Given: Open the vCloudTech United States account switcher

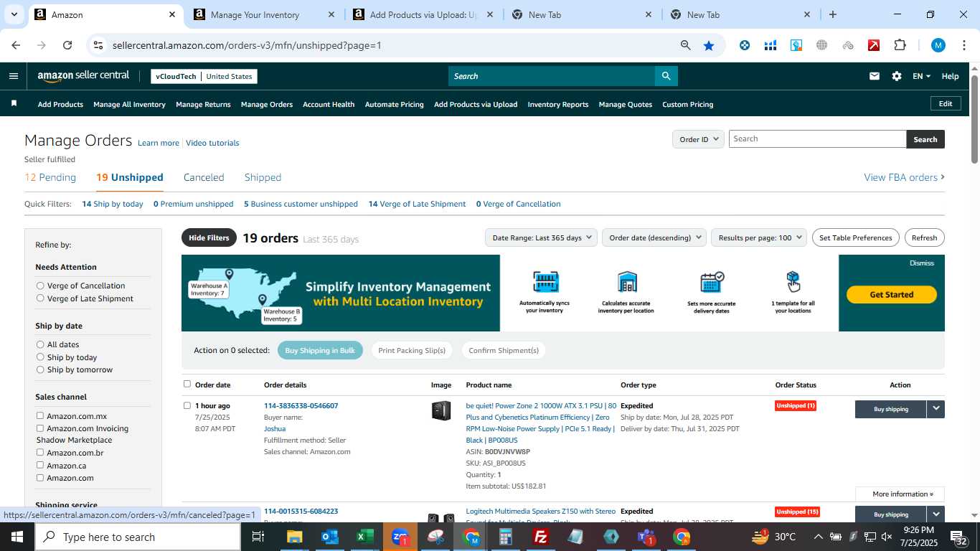Looking at the screenshot, I should 204,76.
